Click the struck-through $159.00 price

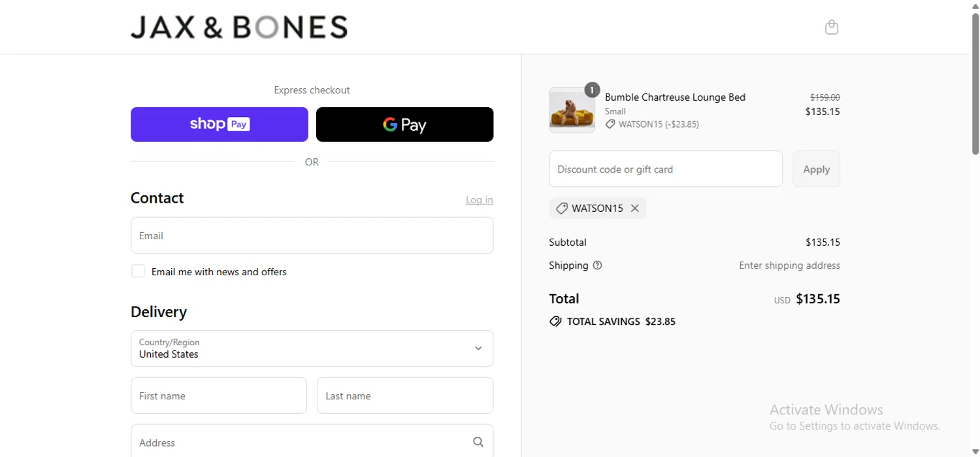coord(825,97)
